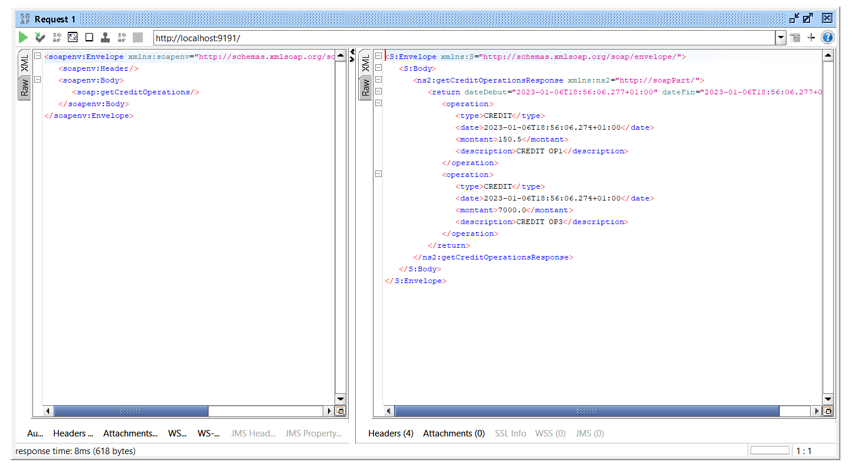The height and width of the screenshot is (473, 868).
Task: Open the endpoint URL dropdown list
Action: click(781, 38)
